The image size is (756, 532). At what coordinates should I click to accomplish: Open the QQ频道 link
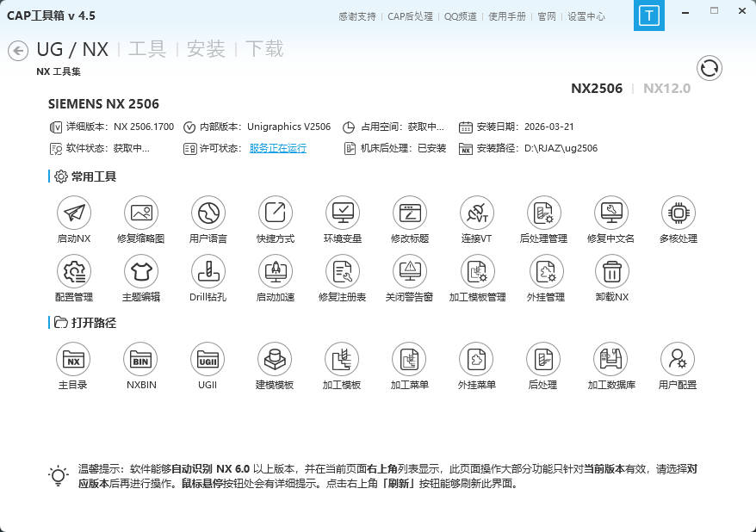click(461, 16)
